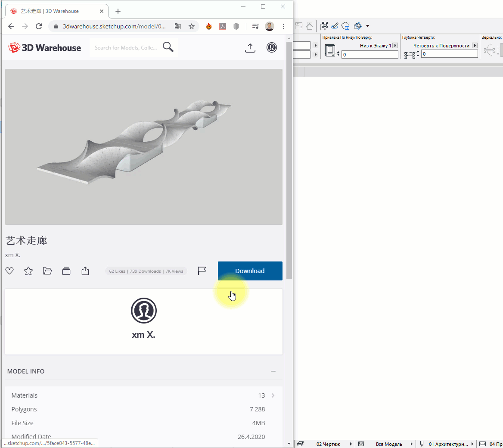Image resolution: width=503 pixels, height=448 pixels.
Task: Open the '02 Чертеж' layer combination menu
Action: (x=351, y=444)
